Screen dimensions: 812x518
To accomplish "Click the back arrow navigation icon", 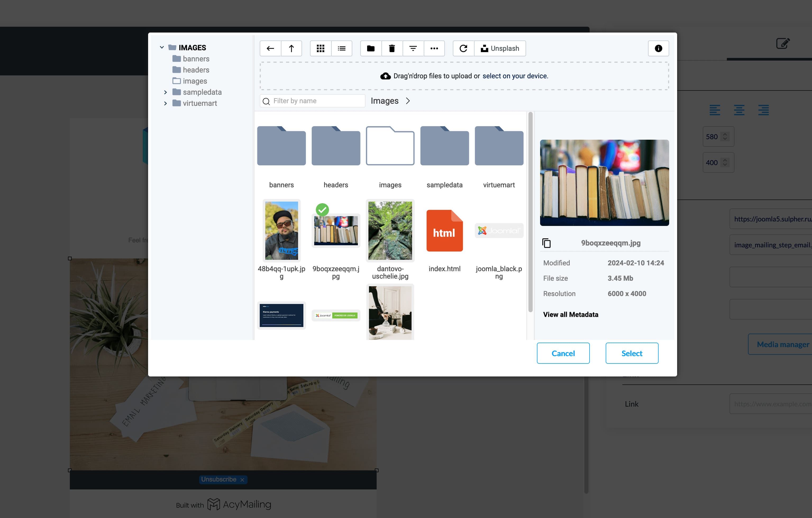I will coord(270,49).
